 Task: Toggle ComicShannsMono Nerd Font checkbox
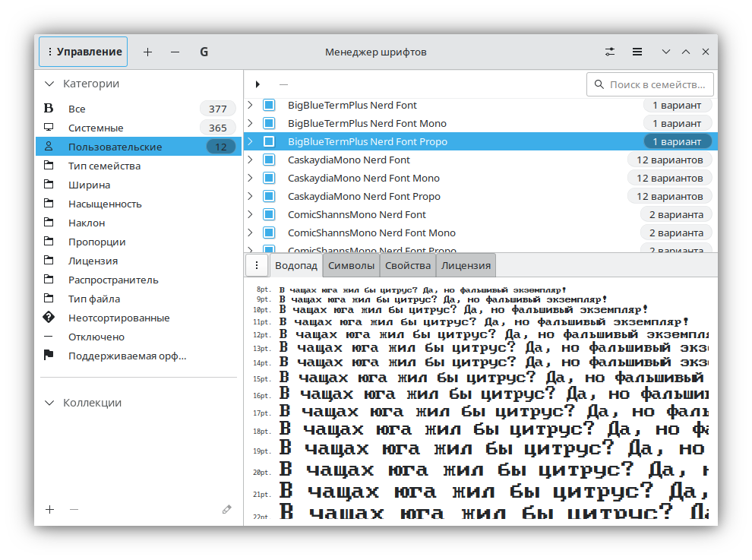(269, 214)
